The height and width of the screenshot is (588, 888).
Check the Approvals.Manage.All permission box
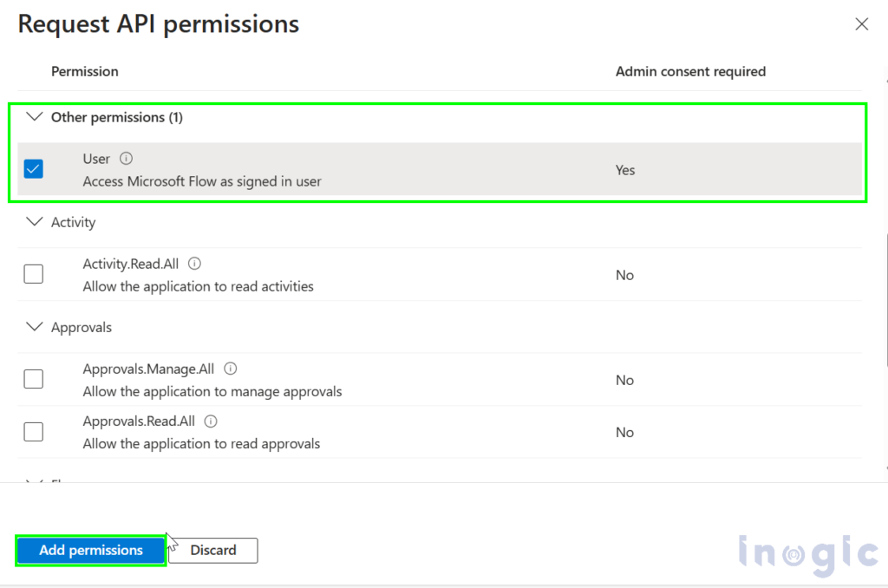34,379
